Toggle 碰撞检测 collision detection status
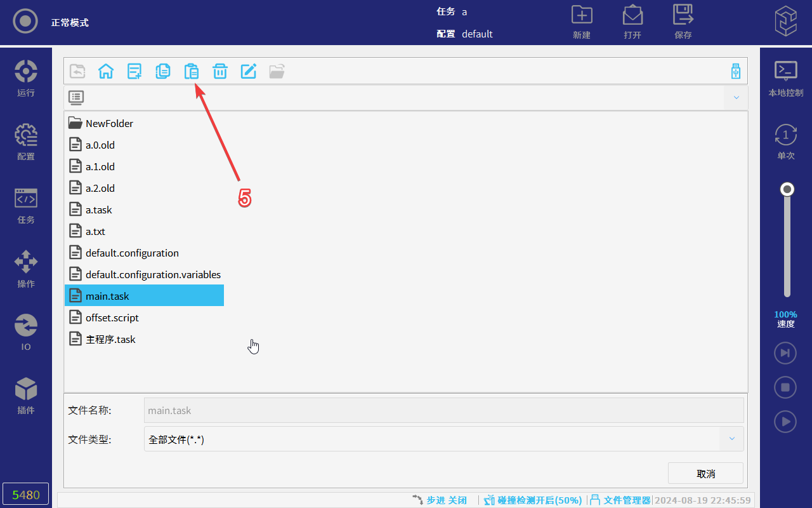This screenshot has height=508, width=812. click(533, 500)
